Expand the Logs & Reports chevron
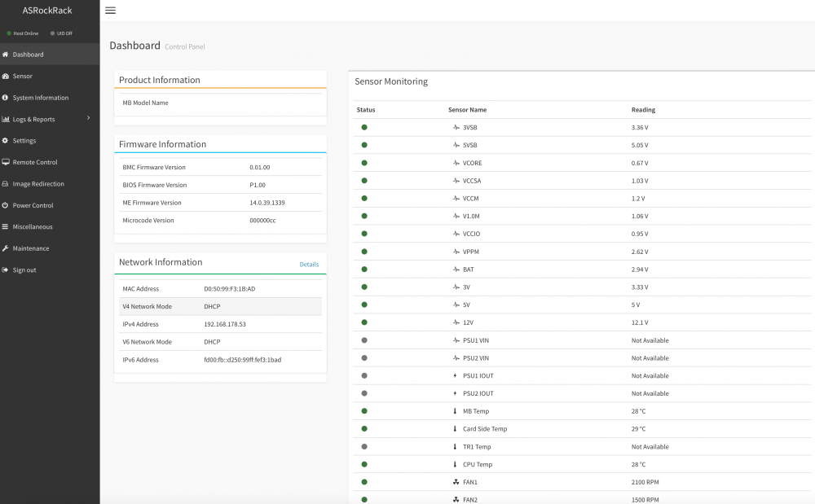This screenshot has height=504, width=815. tap(88, 118)
